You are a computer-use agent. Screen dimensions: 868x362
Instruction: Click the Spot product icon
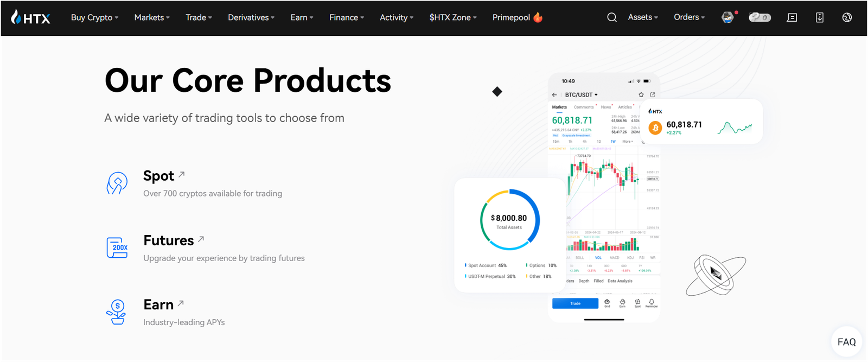pyautogui.click(x=117, y=183)
